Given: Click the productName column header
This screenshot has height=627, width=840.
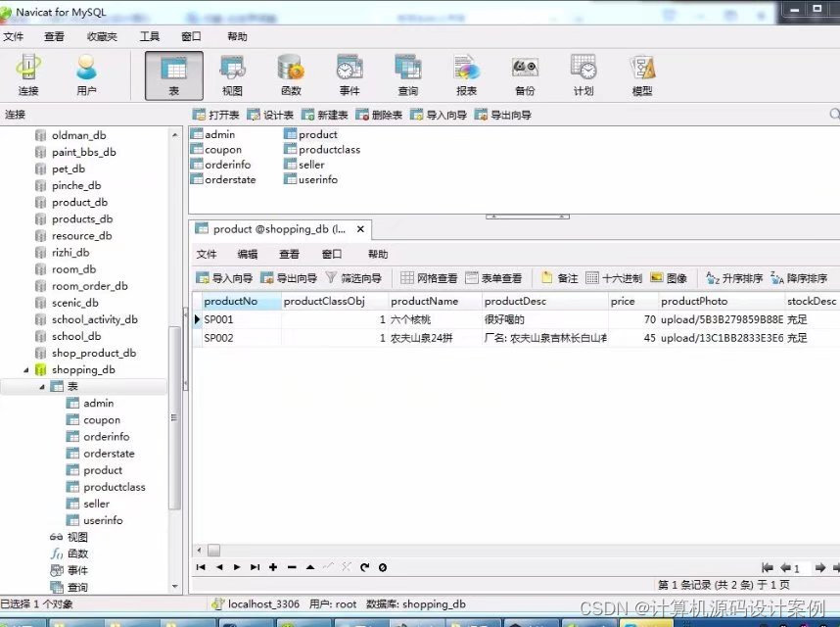Looking at the screenshot, I should click(x=435, y=301).
